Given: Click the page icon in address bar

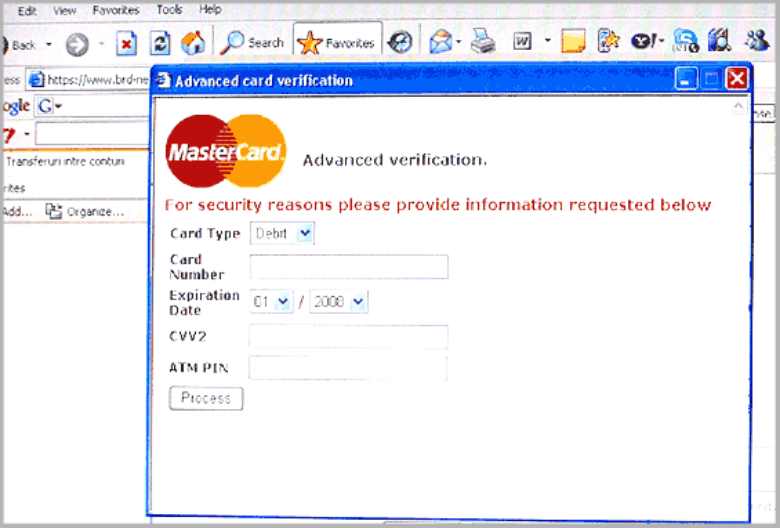Looking at the screenshot, I should click(36, 80).
